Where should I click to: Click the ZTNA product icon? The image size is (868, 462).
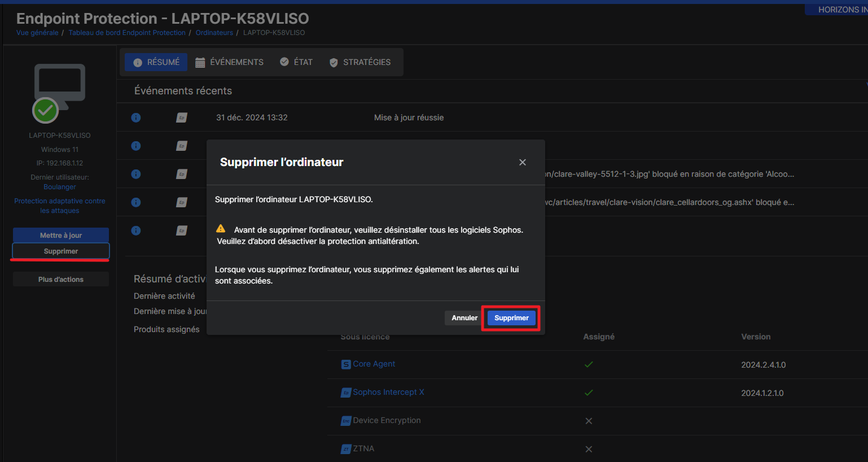coord(346,449)
